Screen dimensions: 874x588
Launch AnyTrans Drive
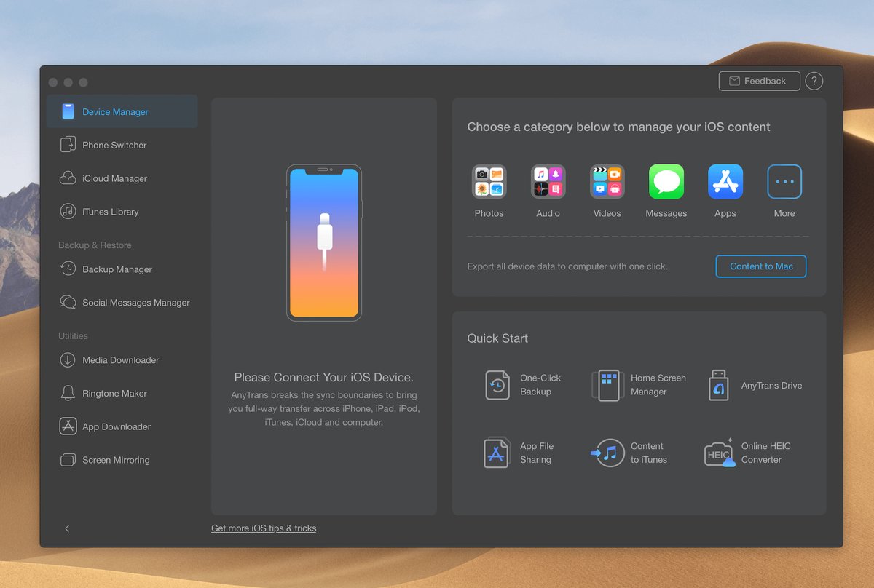(718, 386)
